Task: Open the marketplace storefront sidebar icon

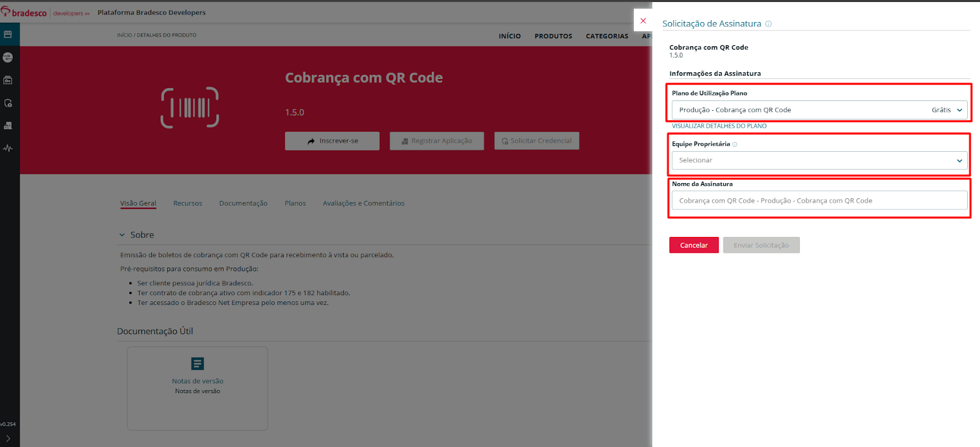Action: [x=8, y=34]
